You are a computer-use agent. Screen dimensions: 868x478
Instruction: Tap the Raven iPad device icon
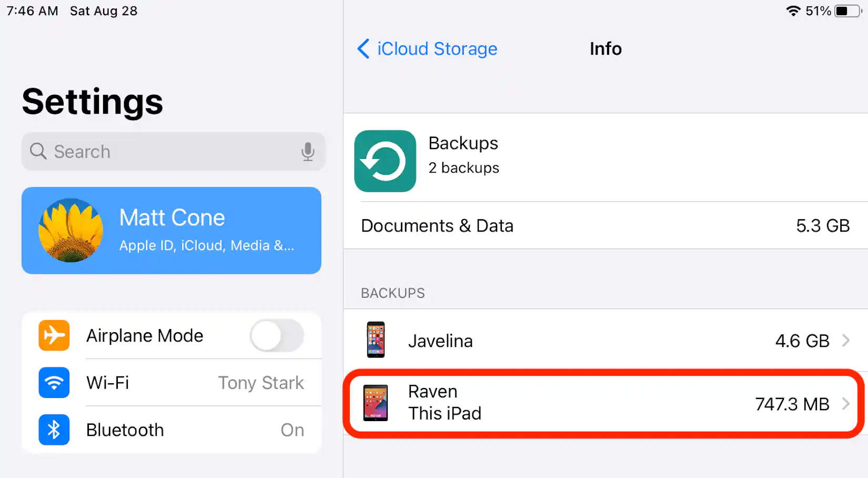click(375, 403)
